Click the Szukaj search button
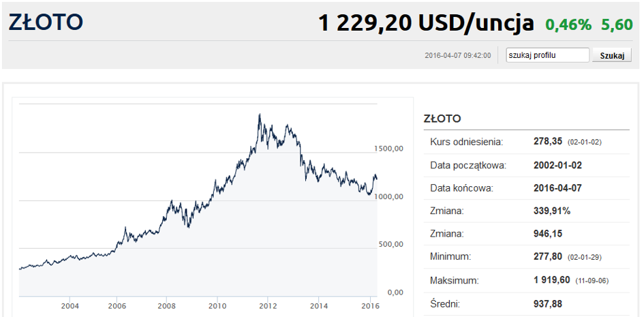This screenshot has width=644, height=317. click(611, 55)
